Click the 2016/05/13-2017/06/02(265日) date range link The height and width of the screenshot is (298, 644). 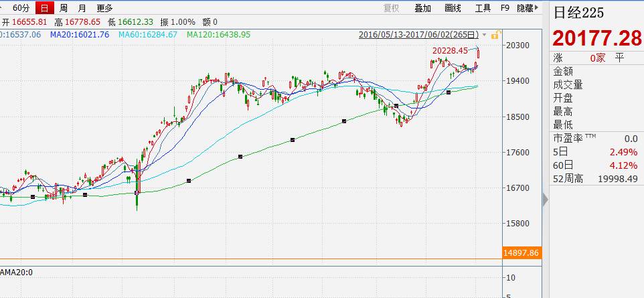(419, 35)
